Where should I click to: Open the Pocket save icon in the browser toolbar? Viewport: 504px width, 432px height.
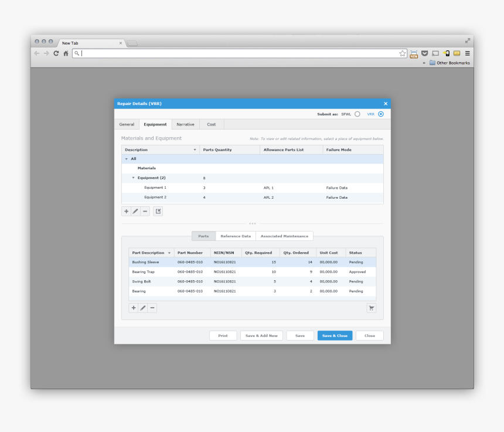(x=424, y=53)
